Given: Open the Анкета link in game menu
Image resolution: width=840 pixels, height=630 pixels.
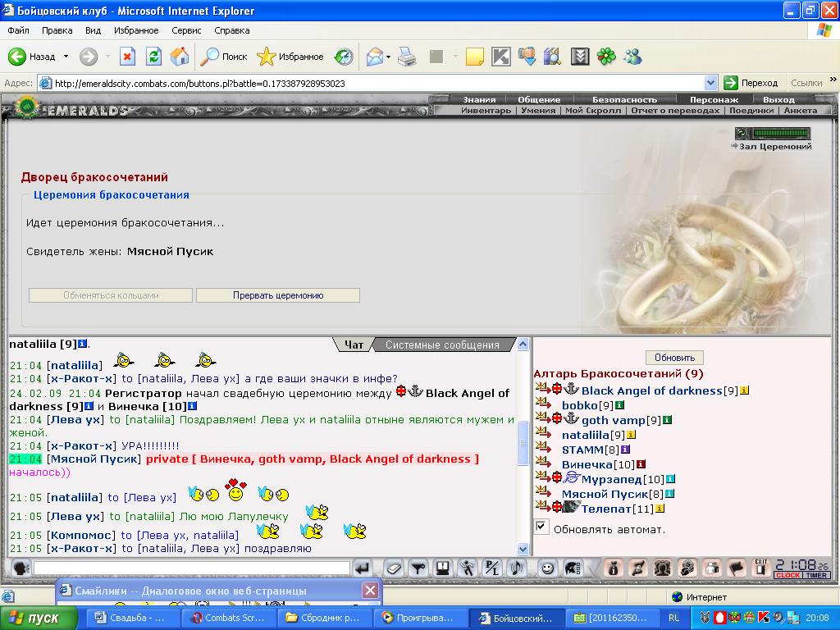Looking at the screenshot, I should (x=801, y=111).
